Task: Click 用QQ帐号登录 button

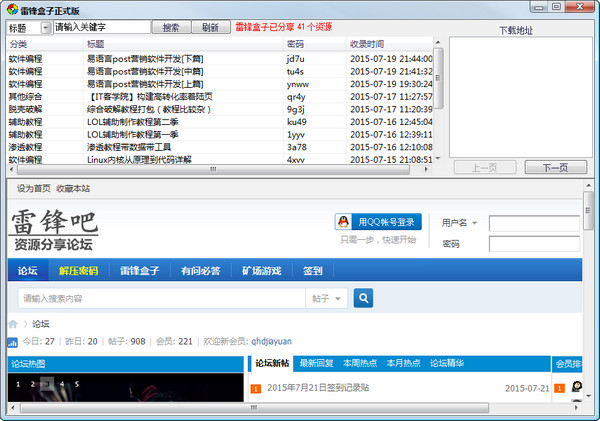Action: coord(378,222)
